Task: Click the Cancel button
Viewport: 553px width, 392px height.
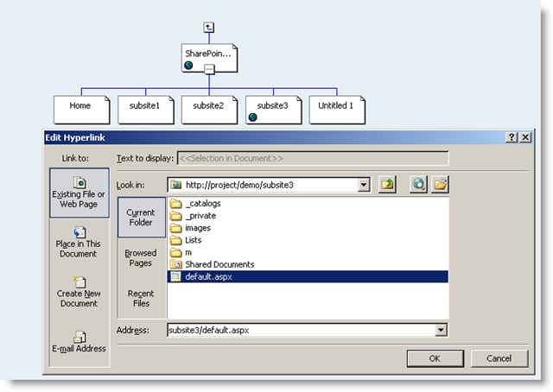Action: click(499, 358)
